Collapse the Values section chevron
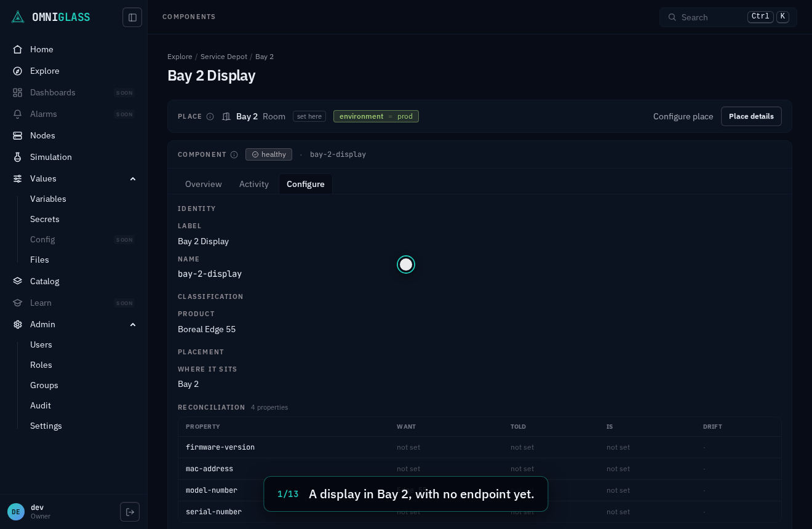 (x=133, y=178)
